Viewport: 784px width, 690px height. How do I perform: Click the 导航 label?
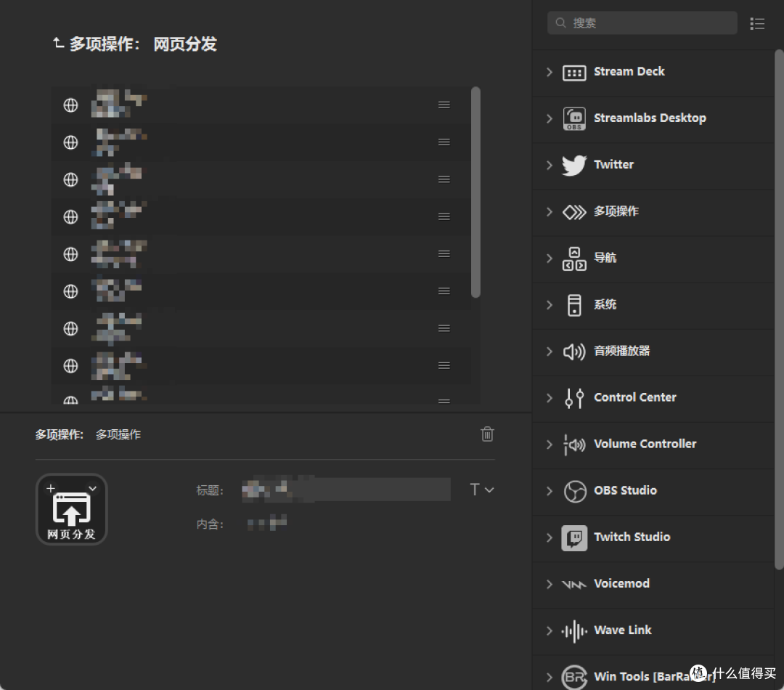click(x=605, y=258)
